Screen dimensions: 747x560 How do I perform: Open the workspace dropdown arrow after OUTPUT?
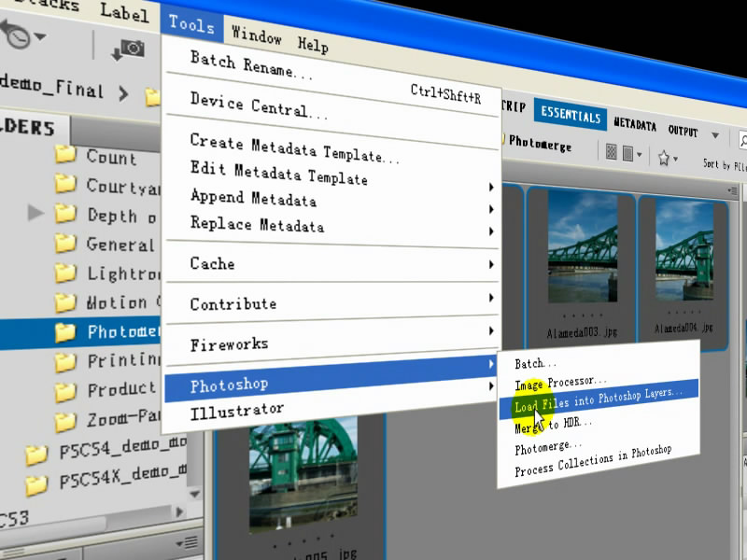pos(715,135)
